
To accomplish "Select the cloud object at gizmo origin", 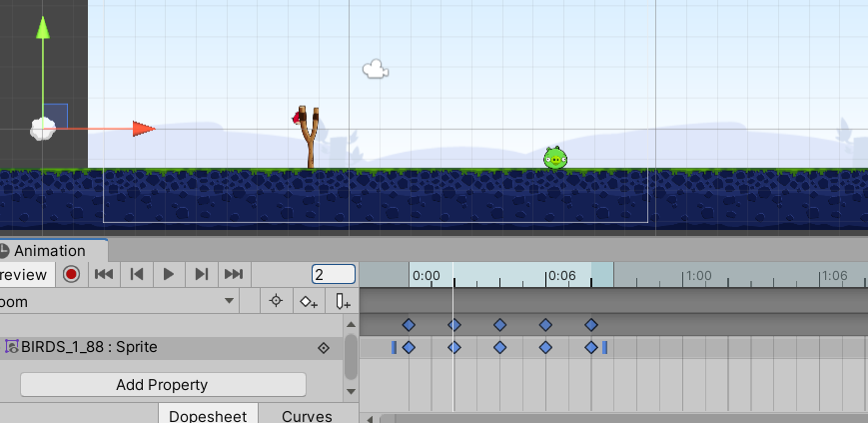I will [42, 129].
